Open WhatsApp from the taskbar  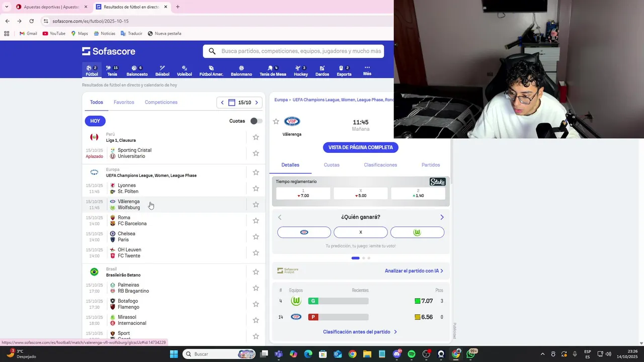pos(470,354)
